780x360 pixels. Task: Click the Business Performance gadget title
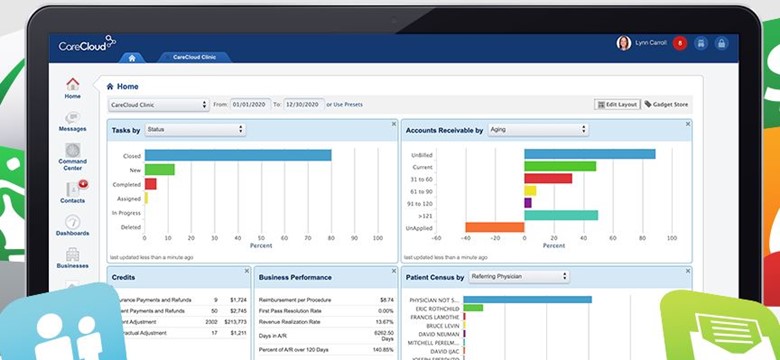coord(295,277)
